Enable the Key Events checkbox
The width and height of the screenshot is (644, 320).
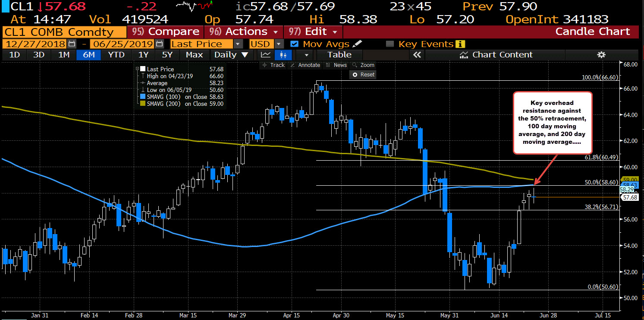(390, 44)
